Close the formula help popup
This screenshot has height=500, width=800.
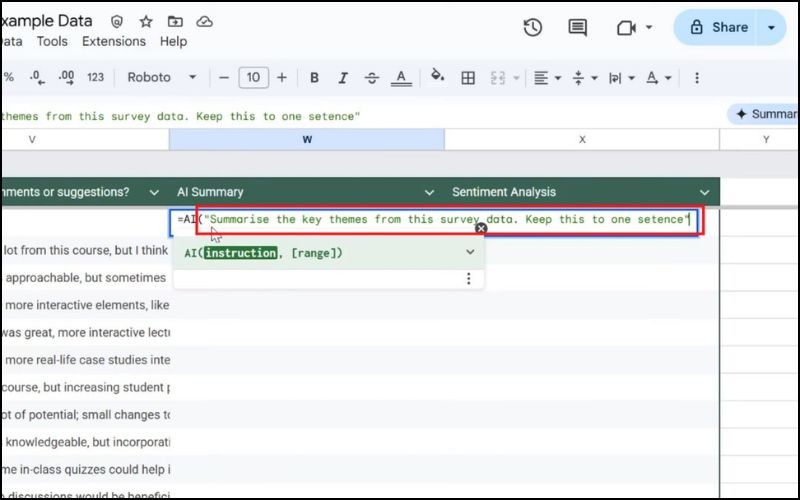[481, 229]
